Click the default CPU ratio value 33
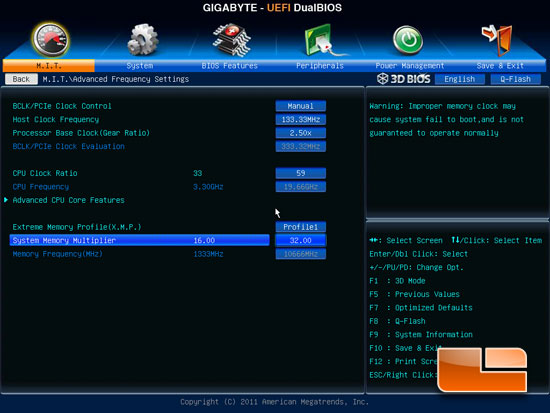This screenshot has width=550, height=413. (x=197, y=173)
